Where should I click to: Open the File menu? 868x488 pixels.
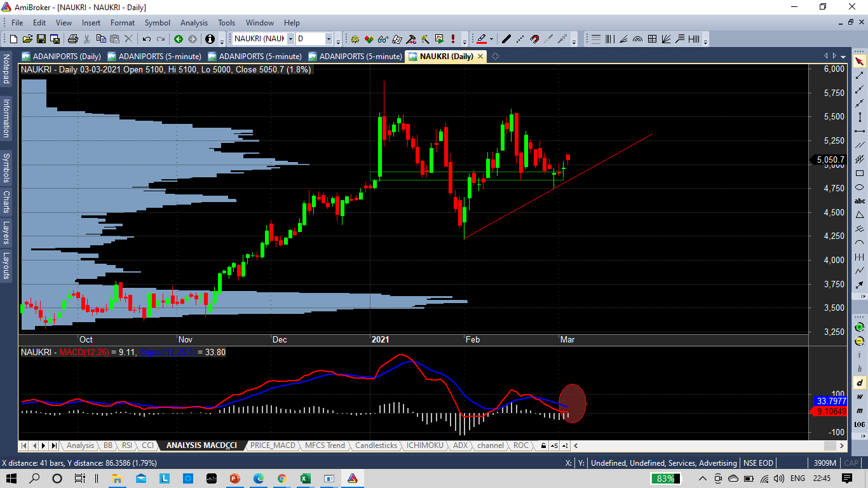click(x=17, y=23)
